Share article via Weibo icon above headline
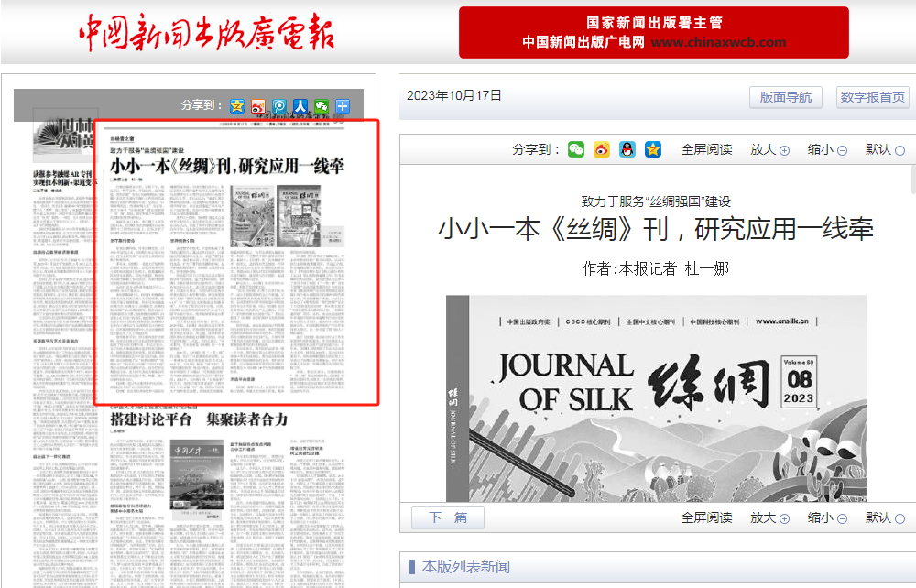Screen dimensions: 916x588 [601, 149]
